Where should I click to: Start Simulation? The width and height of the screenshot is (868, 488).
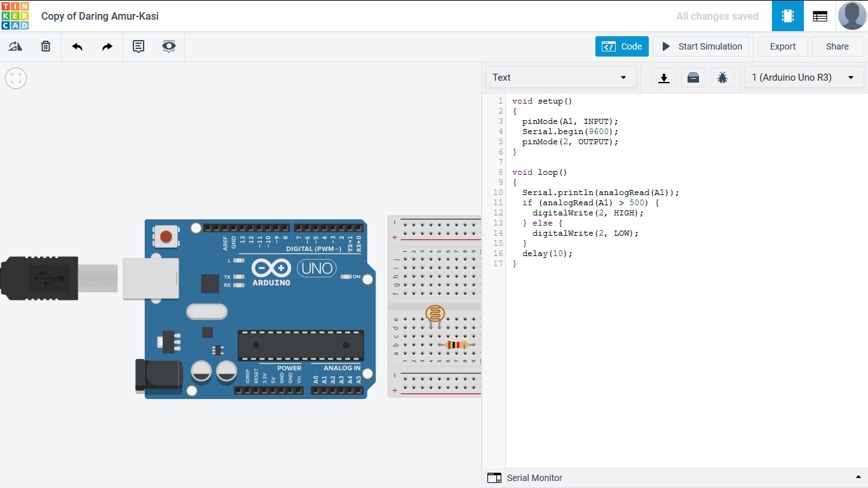tap(701, 46)
